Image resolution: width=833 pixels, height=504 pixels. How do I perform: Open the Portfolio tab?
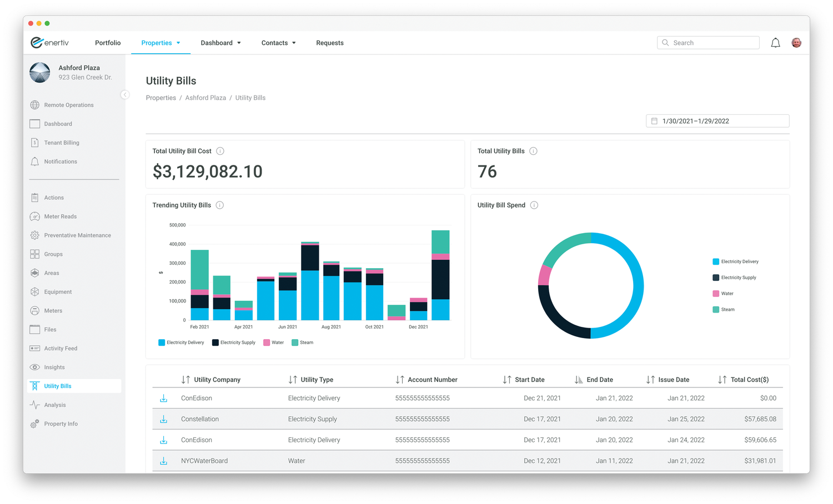pos(108,43)
